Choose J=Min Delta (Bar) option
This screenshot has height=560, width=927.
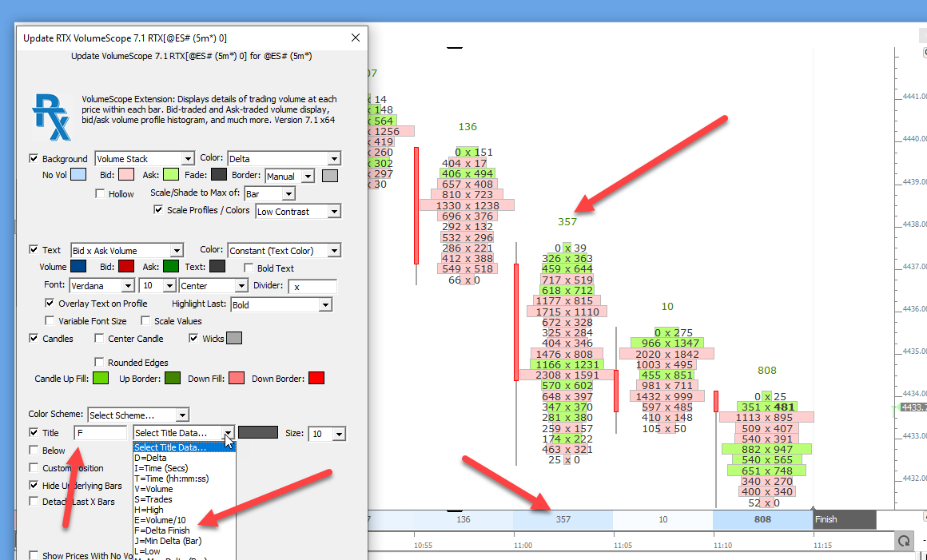pos(185,541)
